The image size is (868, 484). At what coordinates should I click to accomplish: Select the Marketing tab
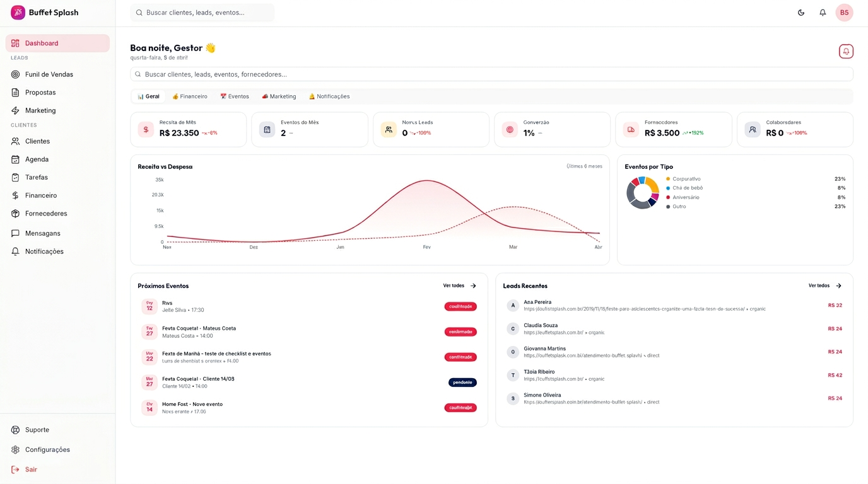tap(279, 96)
